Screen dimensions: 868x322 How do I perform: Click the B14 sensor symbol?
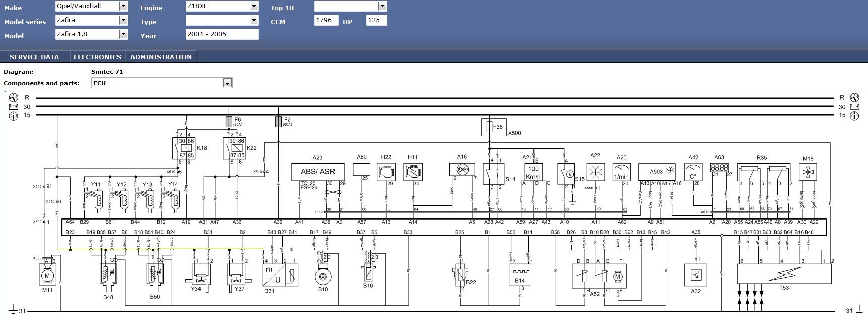pyautogui.click(x=519, y=276)
